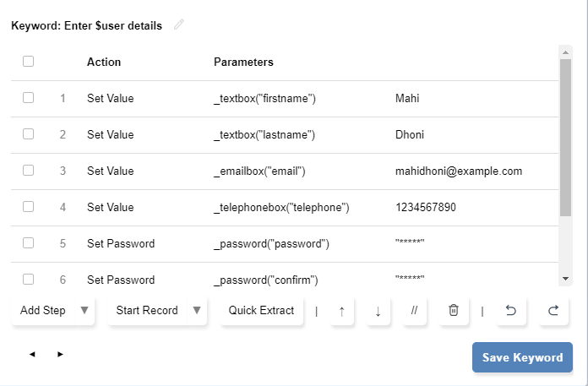The height and width of the screenshot is (386, 588).
Task: Click the pencil icon to edit keyword name
Action: [178, 25]
